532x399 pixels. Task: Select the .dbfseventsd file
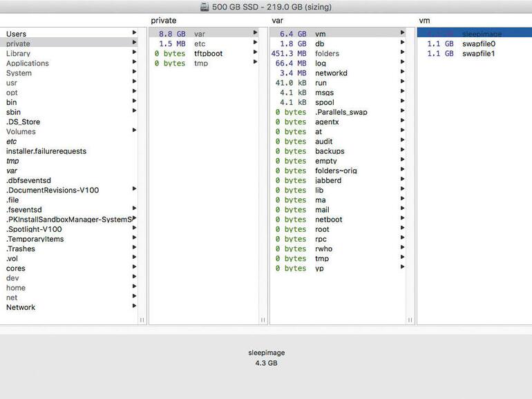click(69, 181)
